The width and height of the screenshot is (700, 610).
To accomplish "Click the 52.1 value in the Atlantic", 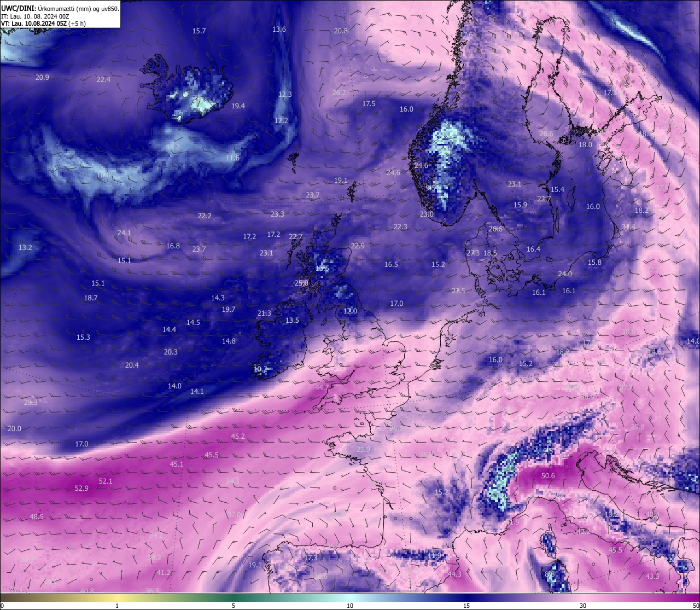I will tap(106, 481).
